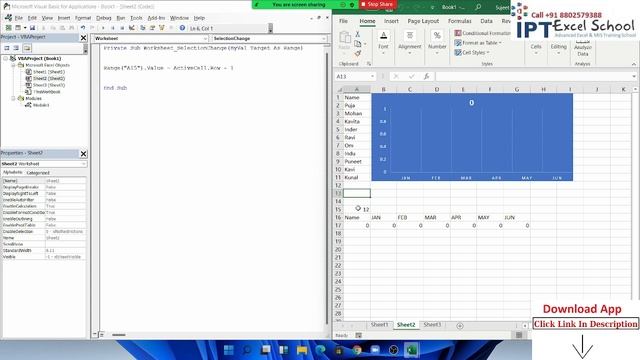
Task: Click the macro record icon in Excel status bar
Action: (358, 335)
